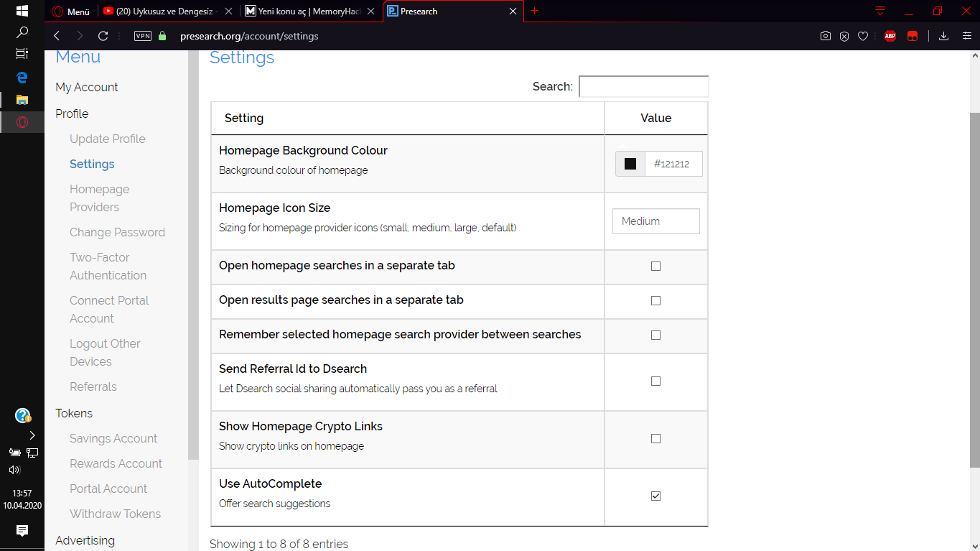Click the Opera taskbar icon
The width and height of the screenshot is (980, 551).
22,122
